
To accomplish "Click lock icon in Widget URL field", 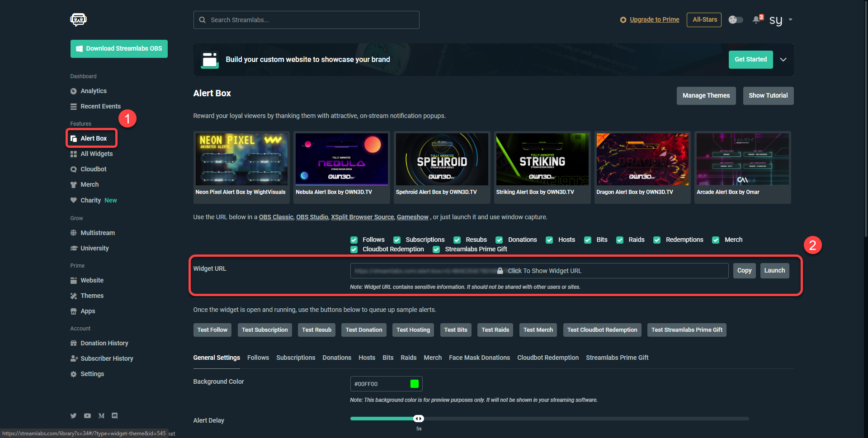I will 500,271.
